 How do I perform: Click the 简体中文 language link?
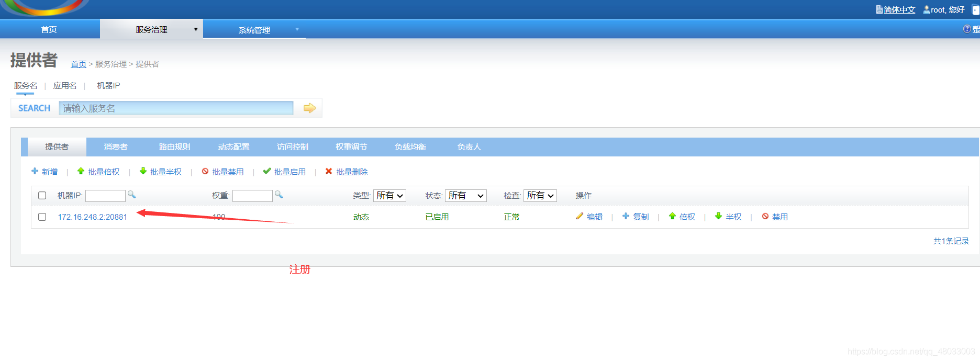pos(899,9)
